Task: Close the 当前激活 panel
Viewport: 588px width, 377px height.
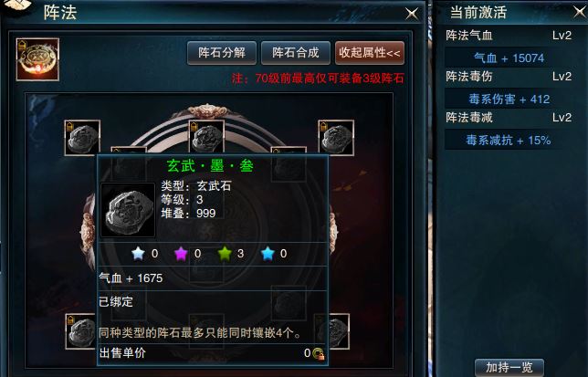Action: (581, 12)
